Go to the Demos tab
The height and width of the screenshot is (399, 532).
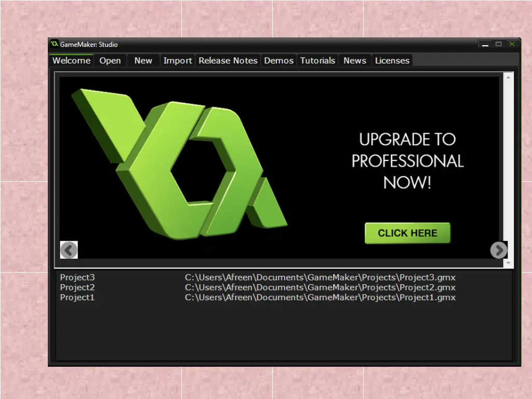[279, 61]
